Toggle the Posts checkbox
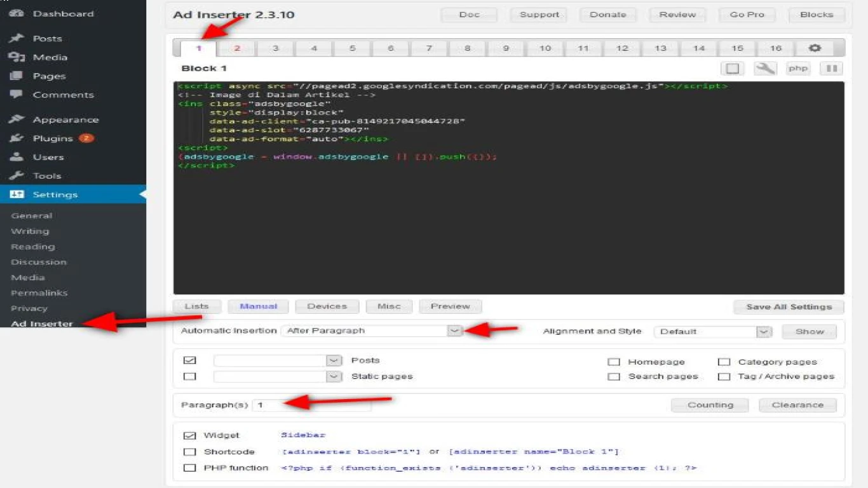 click(189, 360)
